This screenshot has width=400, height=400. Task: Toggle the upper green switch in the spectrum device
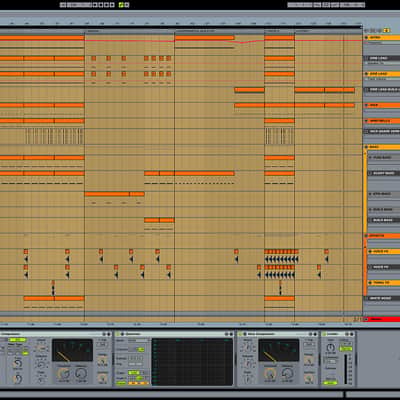[x=140, y=349]
